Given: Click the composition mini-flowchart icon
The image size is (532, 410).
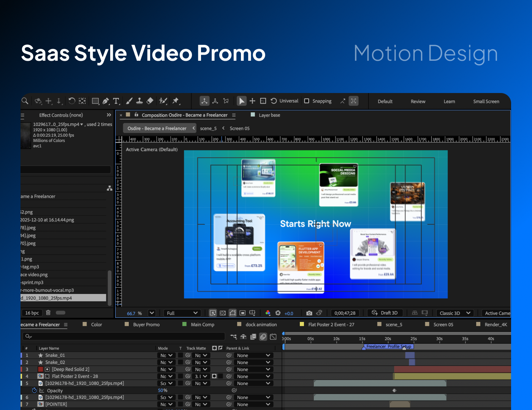Looking at the screenshot, I should pyautogui.click(x=233, y=337).
